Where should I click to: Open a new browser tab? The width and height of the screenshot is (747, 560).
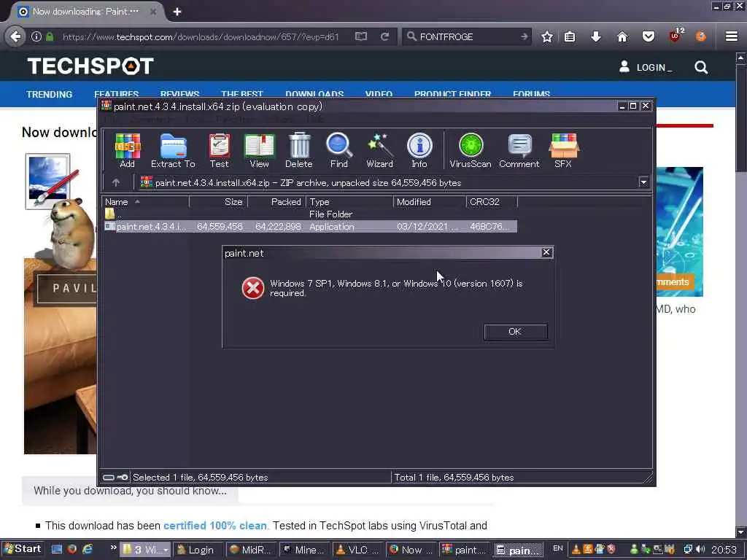(177, 12)
